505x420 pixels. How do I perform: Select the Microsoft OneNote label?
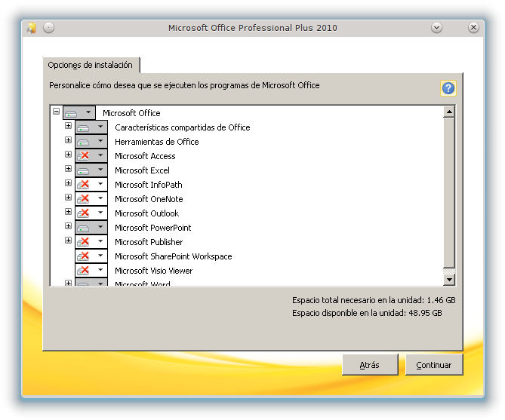coord(149,199)
